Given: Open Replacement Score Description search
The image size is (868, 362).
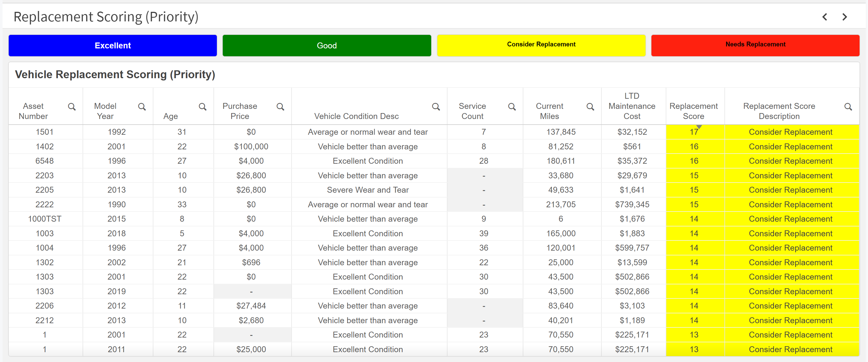Looking at the screenshot, I should tap(848, 107).
